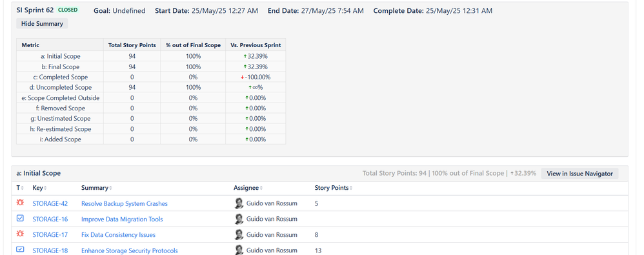Screen dimensions: 644x255
Task: Click task type icon for STORAGE-18
Action: click(20, 250)
